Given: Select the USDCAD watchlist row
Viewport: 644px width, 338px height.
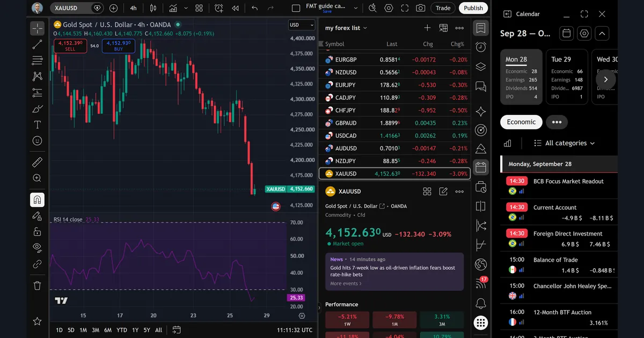Looking at the screenshot, I should (394, 136).
